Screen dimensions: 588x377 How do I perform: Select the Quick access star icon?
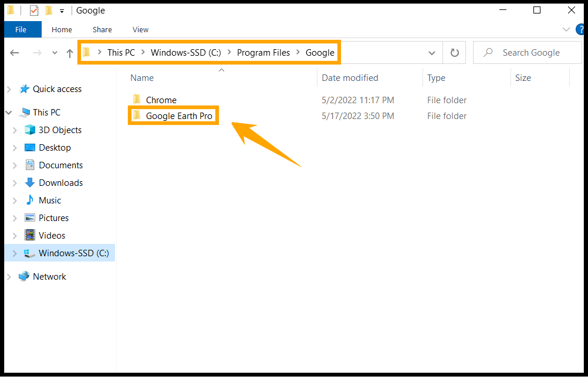tap(25, 89)
